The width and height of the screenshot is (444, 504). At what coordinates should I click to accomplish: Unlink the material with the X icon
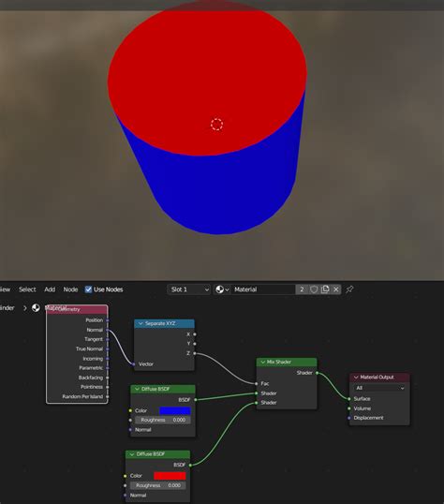[336, 289]
